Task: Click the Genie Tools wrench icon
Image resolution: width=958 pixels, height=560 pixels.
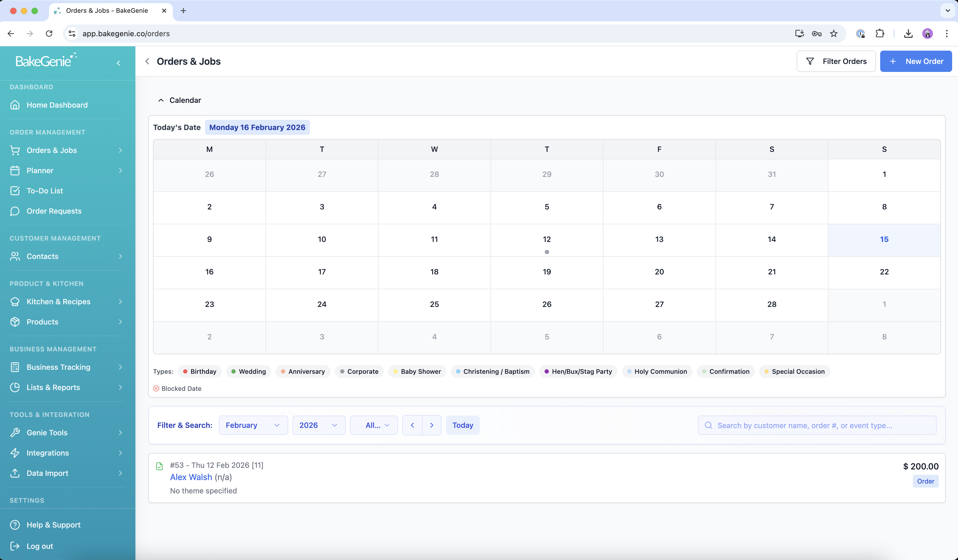Action: [x=15, y=432]
